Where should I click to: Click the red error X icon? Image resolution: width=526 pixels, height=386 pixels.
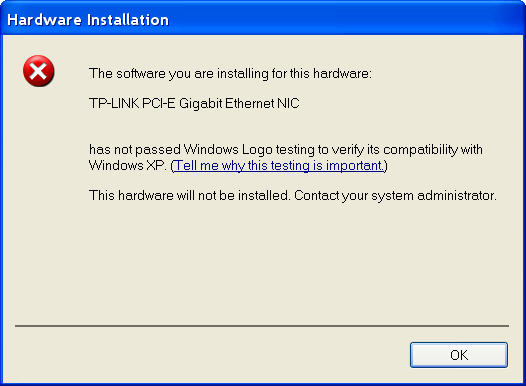click(39, 71)
